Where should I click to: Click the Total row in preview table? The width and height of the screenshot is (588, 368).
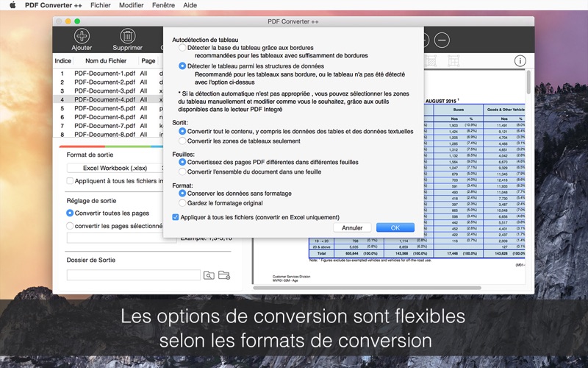[x=417, y=253]
